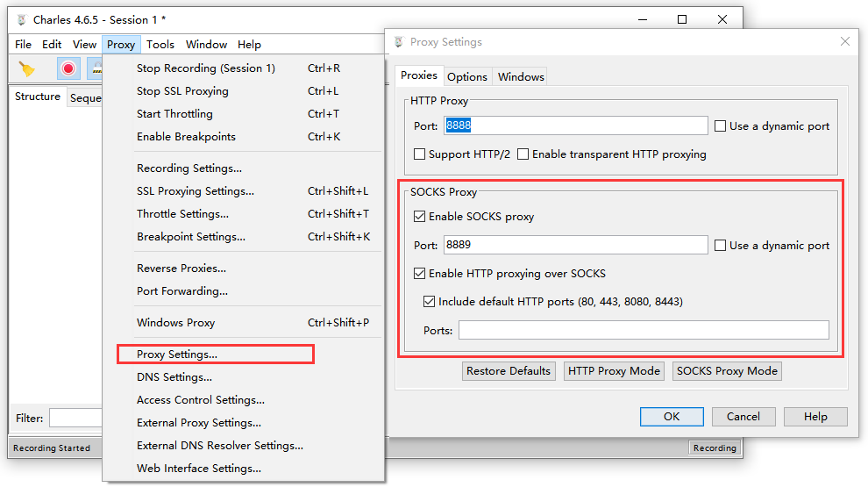The width and height of the screenshot is (868, 487).
Task: Click 'Recording Started' status text
Action: 52,448
